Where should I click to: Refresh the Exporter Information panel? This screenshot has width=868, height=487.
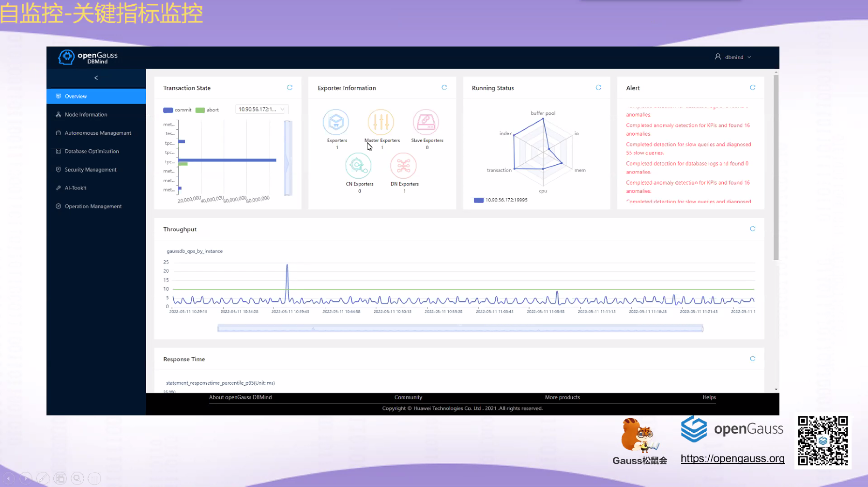point(444,88)
